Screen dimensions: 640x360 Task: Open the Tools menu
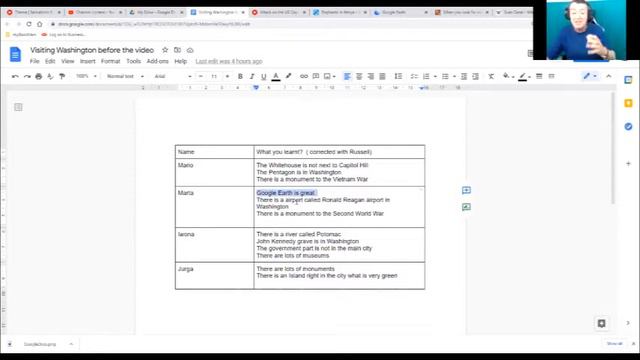(133, 61)
